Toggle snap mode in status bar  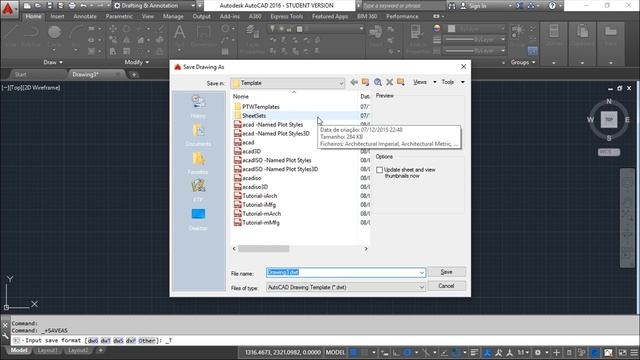(x=364, y=352)
